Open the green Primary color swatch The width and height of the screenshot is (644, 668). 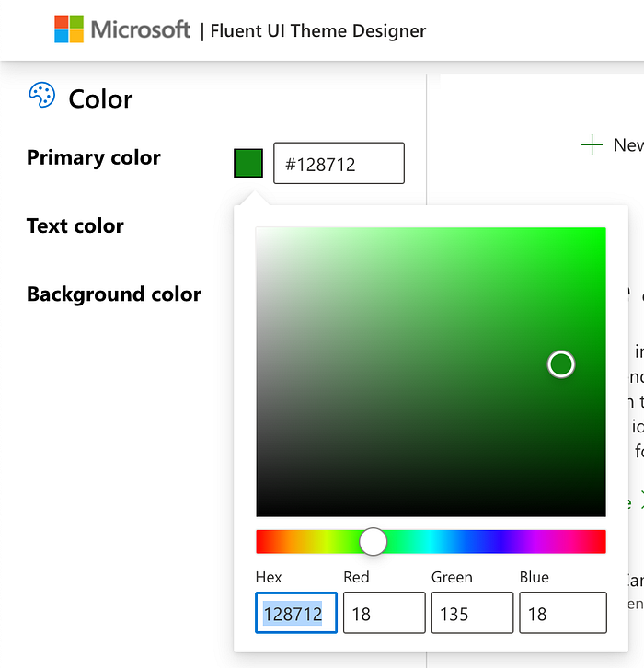point(248,163)
